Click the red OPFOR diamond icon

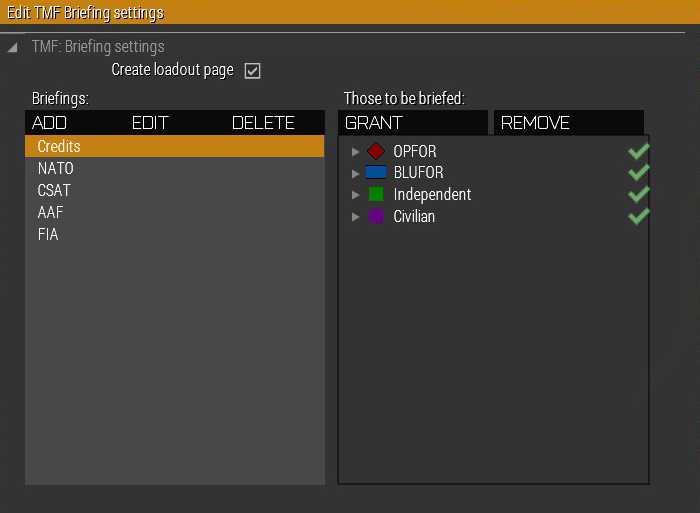(376, 151)
